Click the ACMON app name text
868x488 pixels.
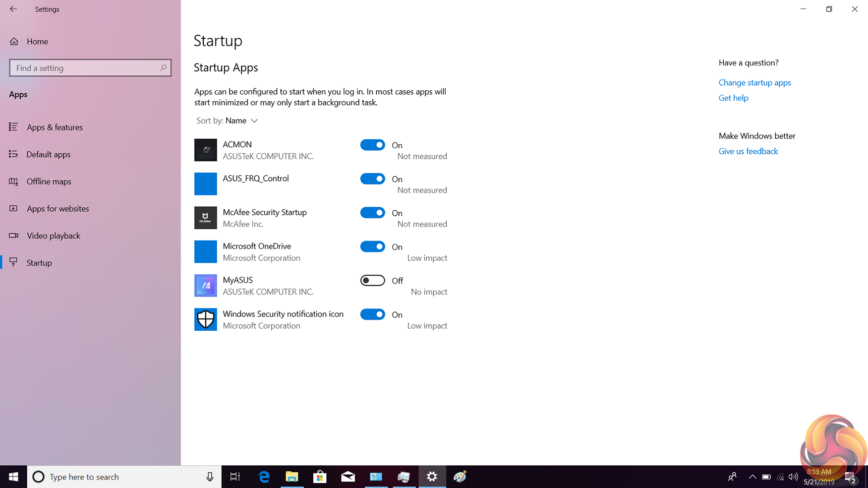click(237, 145)
